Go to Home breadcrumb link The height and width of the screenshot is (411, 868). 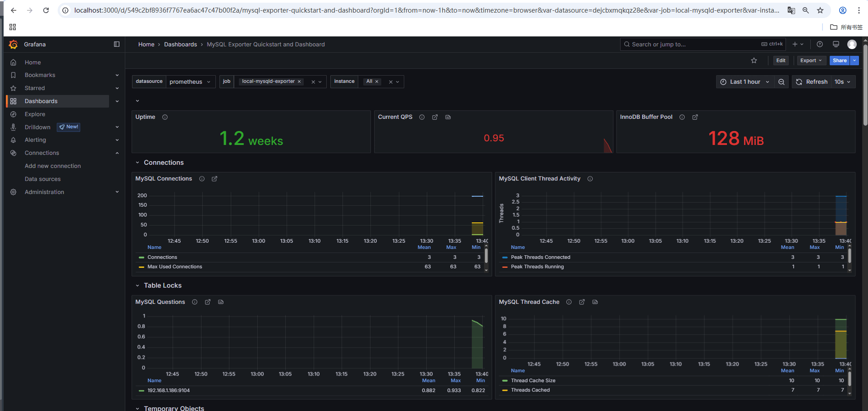(146, 44)
